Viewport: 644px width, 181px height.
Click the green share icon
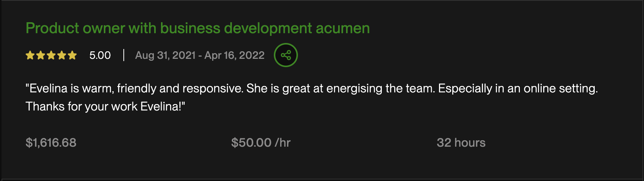[x=286, y=55]
